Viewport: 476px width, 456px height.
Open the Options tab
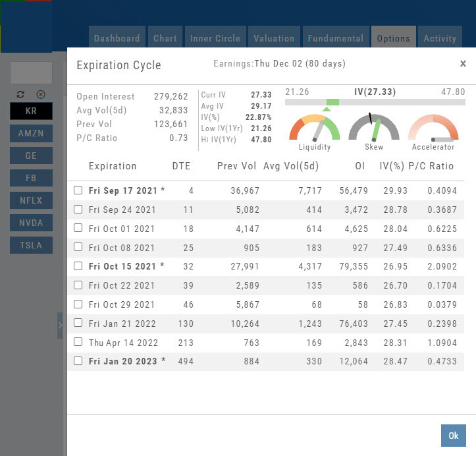[x=394, y=38]
